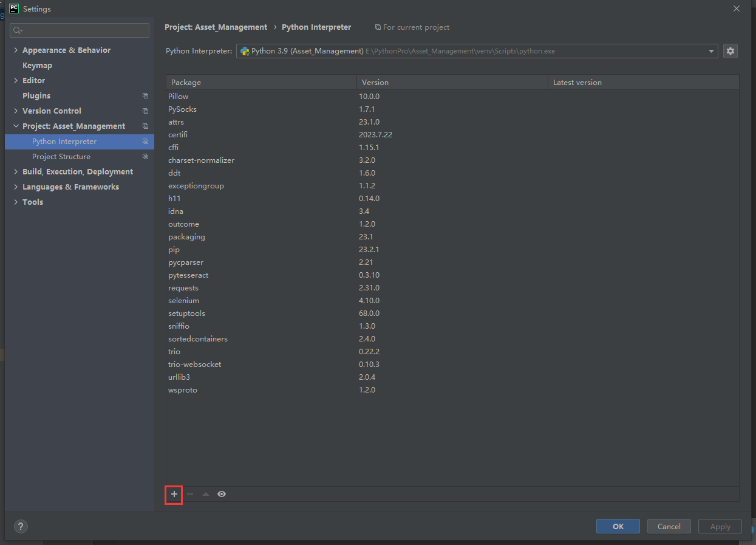The height and width of the screenshot is (545, 756).
Task: Select Project Structure in the sidebar
Action: click(80, 157)
